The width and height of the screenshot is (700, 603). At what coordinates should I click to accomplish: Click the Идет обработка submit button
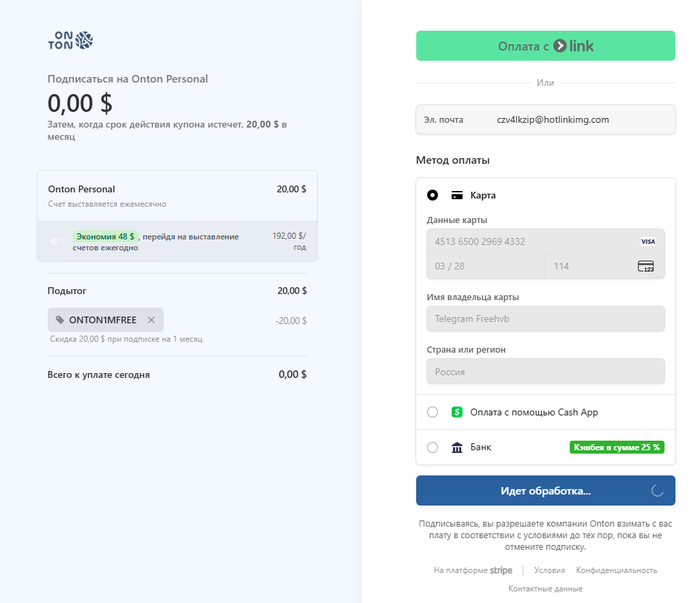coord(545,491)
